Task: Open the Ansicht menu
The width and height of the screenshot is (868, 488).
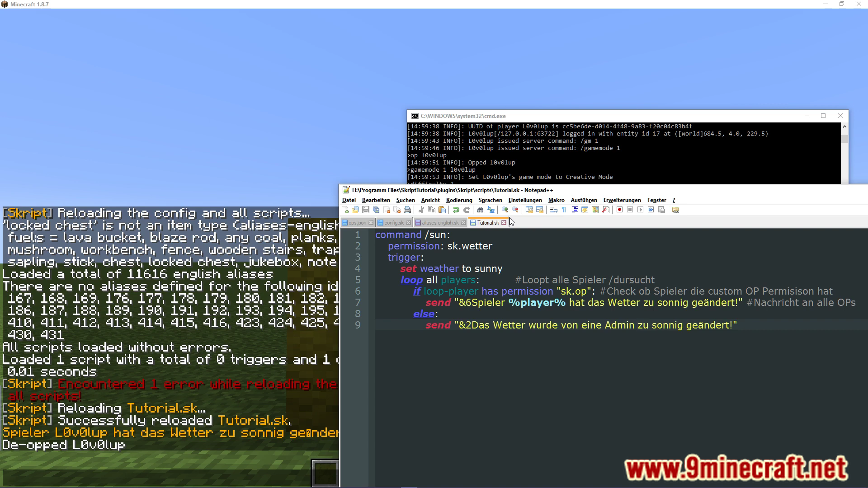Action: pyautogui.click(x=430, y=200)
